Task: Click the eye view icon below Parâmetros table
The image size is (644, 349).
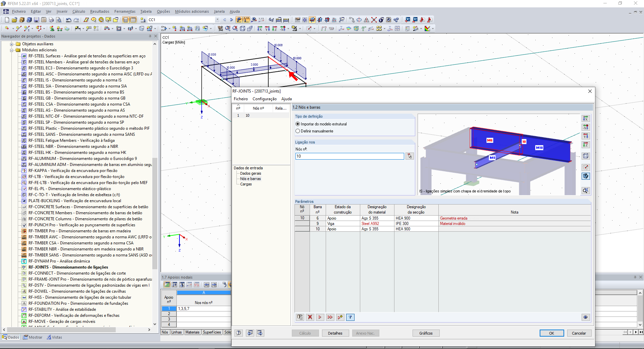Action: tap(586, 317)
